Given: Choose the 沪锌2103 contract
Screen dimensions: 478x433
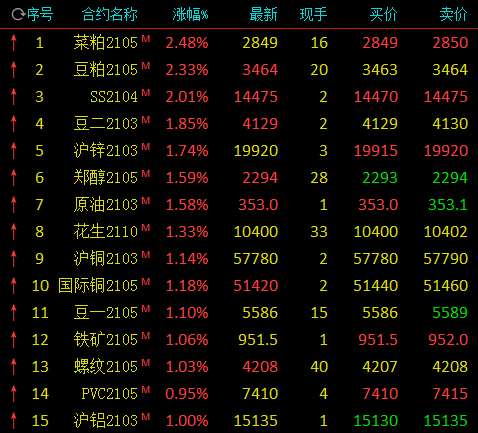Looking at the screenshot, I should [x=106, y=151].
